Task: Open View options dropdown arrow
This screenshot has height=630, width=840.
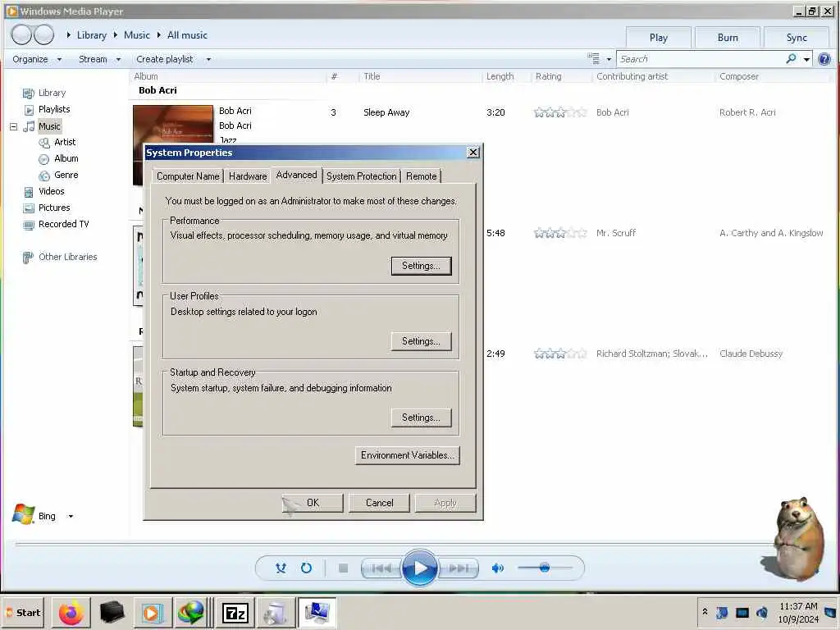Action: (x=609, y=59)
